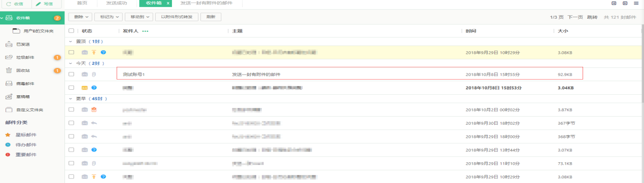Screen dimensions: 644x183
Task: Click the hamburger menu icon at top right
Action: point(636,3)
